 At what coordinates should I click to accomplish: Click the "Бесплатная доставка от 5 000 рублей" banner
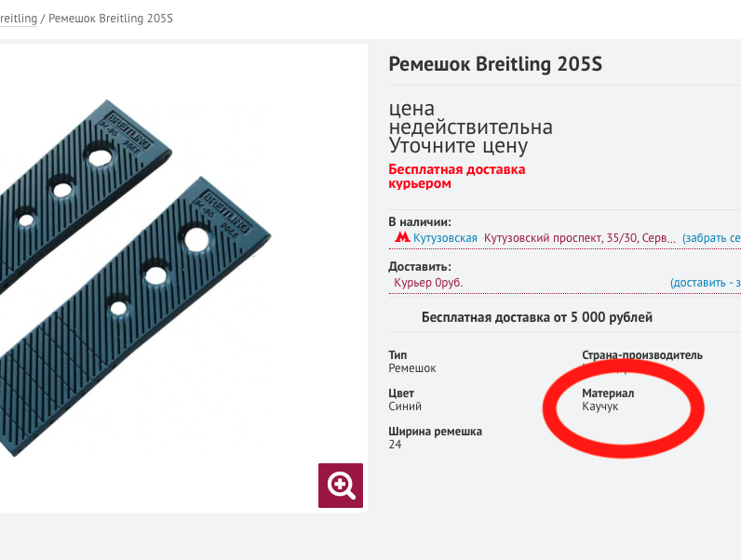(537, 317)
